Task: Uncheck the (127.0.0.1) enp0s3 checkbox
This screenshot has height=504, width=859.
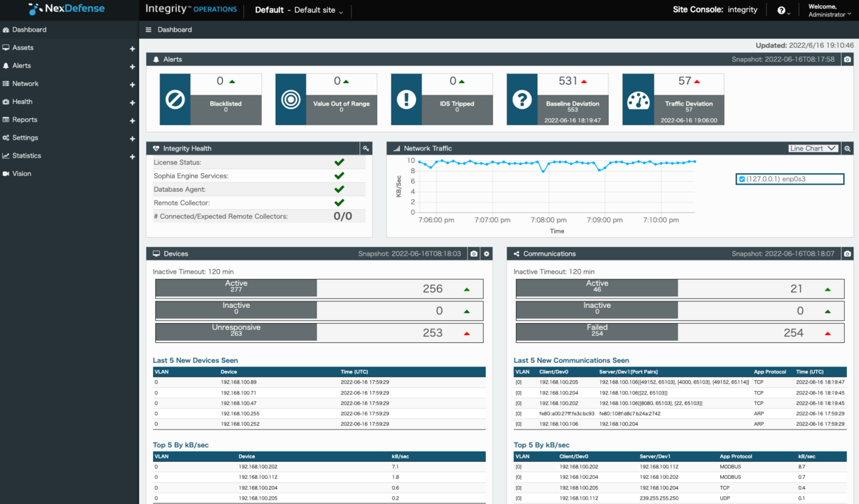Action: pos(742,179)
